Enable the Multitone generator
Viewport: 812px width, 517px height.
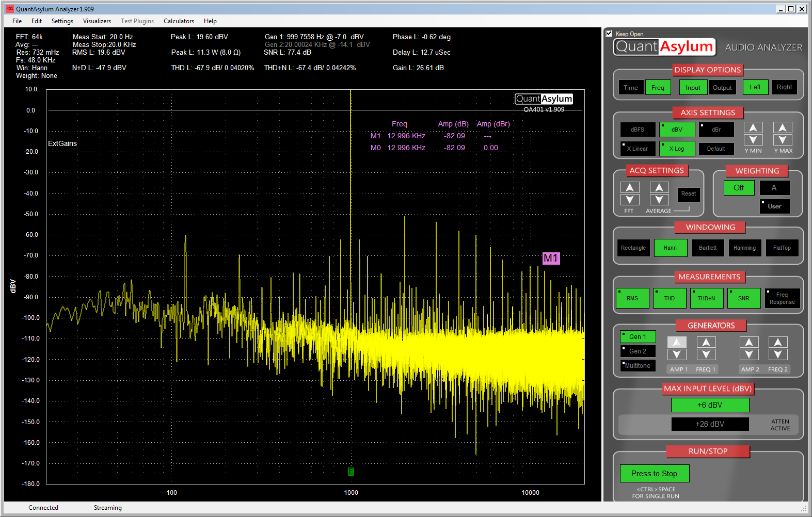coord(638,366)
